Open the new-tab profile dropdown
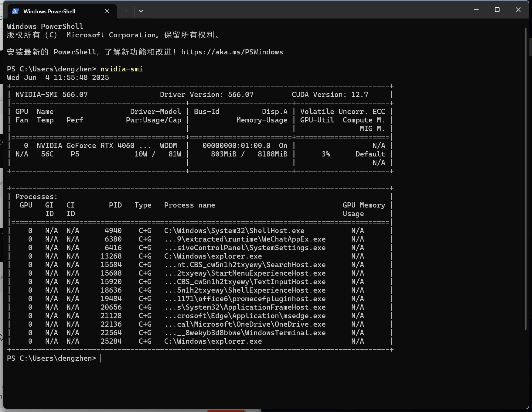Image resolution: width=532 pixels, height=412 pixels. pos(141,11)
